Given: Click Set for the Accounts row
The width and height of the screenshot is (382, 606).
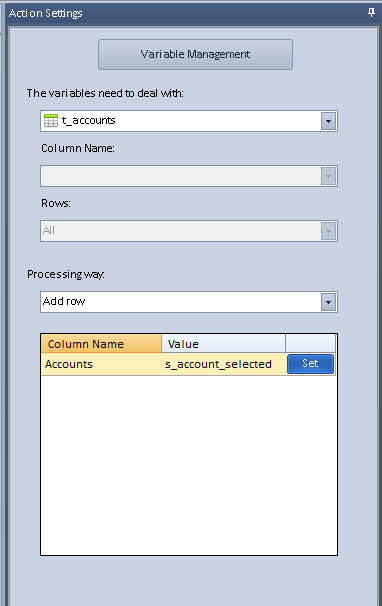Looking at the screenshot, I should click(310, 364).
